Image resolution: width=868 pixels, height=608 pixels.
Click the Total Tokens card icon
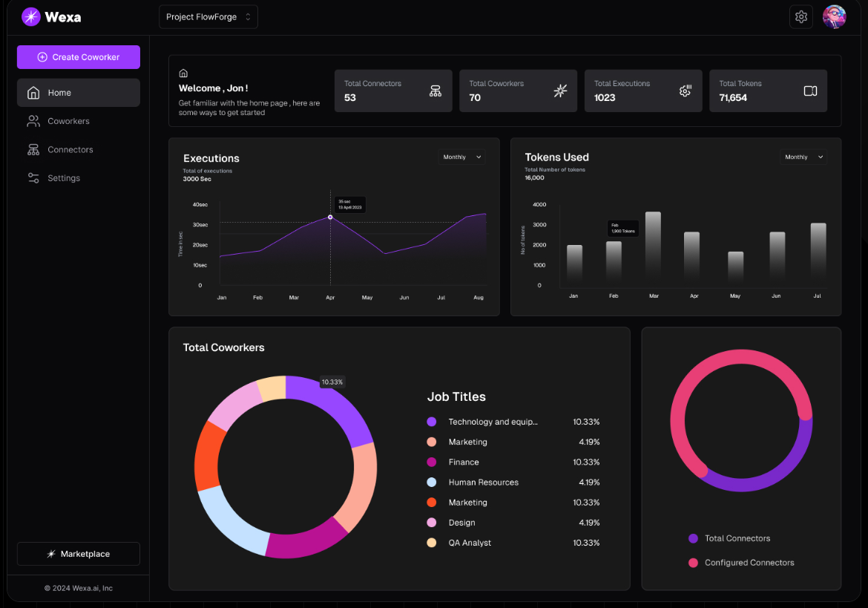810,91
